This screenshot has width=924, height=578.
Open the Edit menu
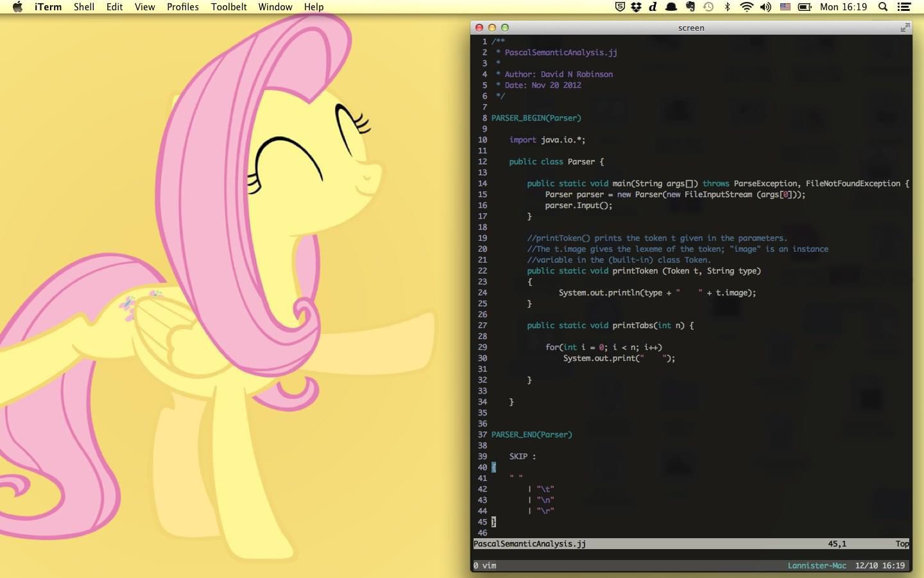point(115,7)
